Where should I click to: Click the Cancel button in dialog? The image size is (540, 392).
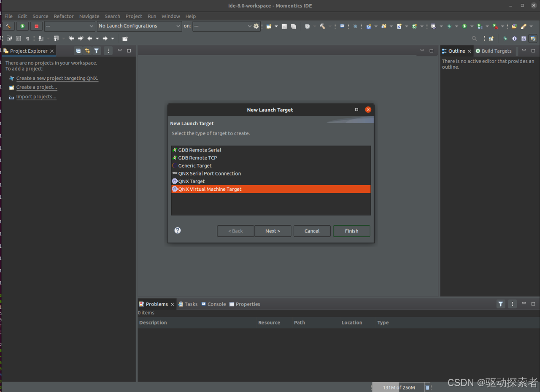312,231
